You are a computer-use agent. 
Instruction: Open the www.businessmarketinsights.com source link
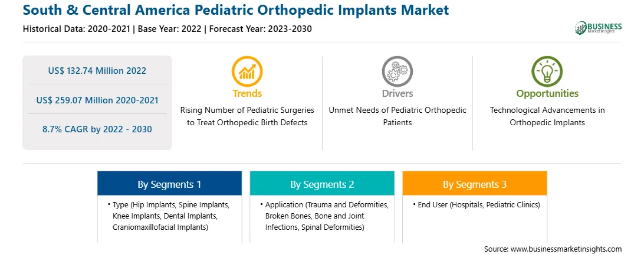[x=566, y=249]
